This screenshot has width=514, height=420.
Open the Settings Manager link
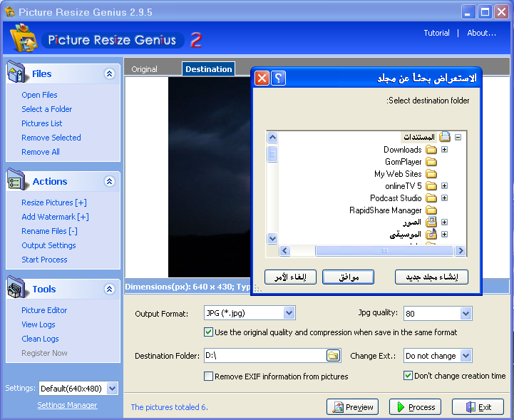click(x=67, y=405)
